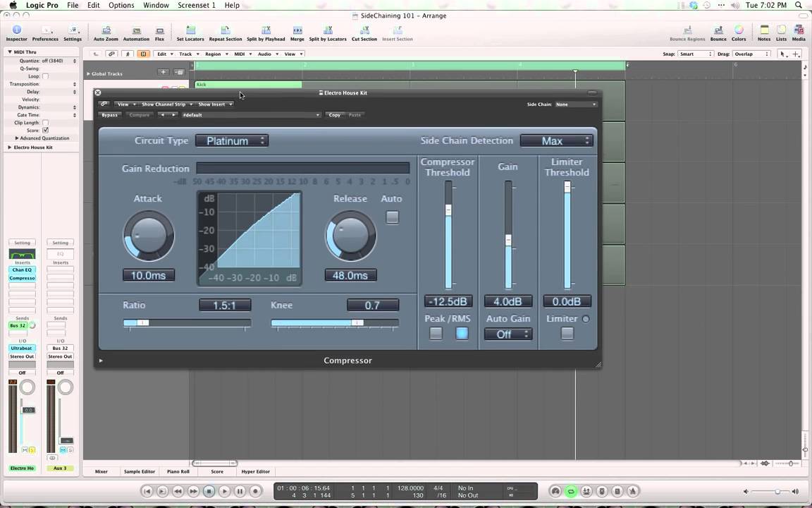This screenshot has height=508, width=812.
Task: Toggle the Clip Length checkbox
Action: point(45,123)
